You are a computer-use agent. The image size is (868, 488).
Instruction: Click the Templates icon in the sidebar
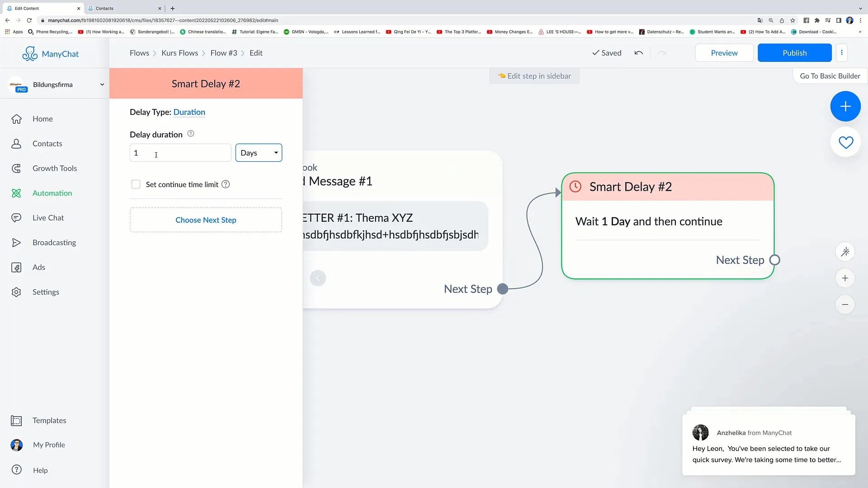tap(16, 421)
